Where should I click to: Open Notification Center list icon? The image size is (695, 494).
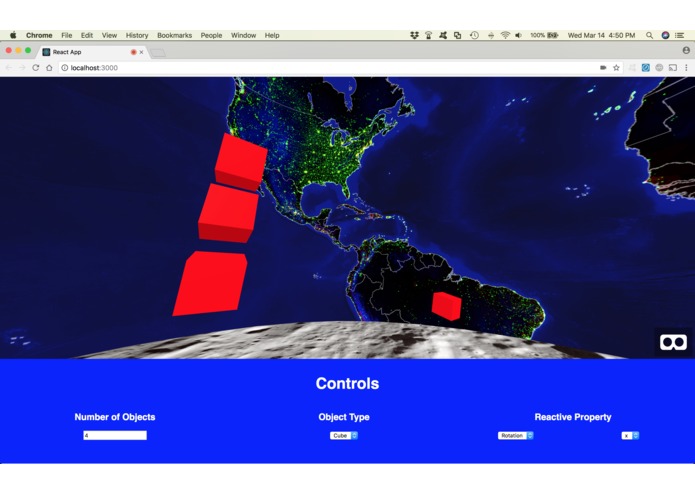pyautogui.click(x=679, y=35)
